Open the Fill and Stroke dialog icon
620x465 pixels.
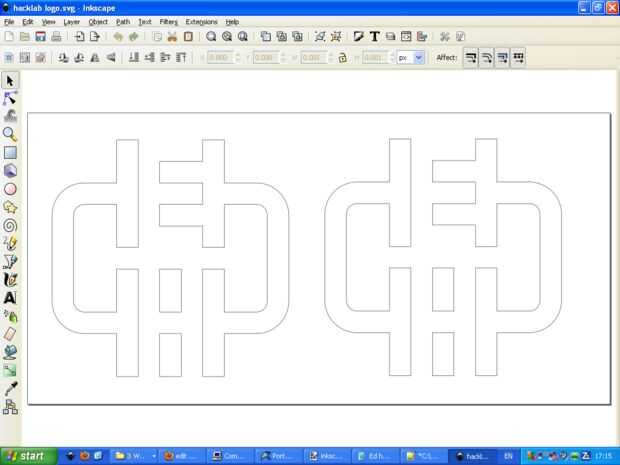click(x=359, y=37)
